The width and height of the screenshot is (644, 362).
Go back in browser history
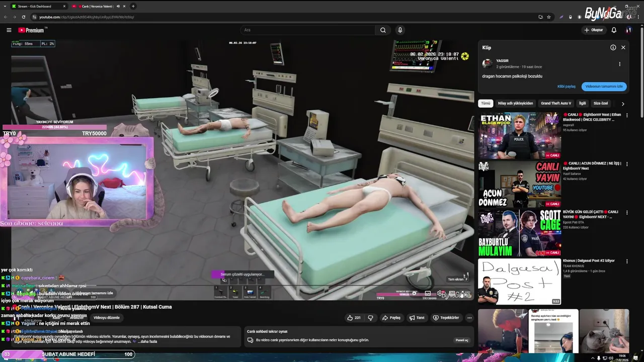pos(6,17)
